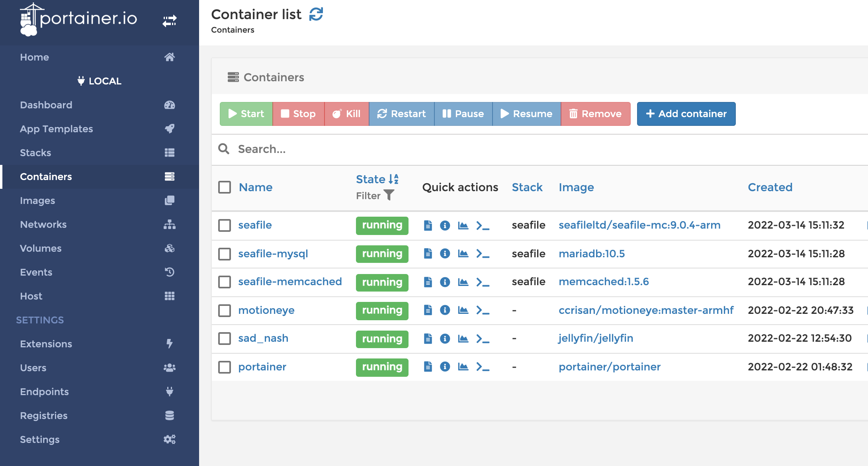The width and height of the screenshot is (868, 466).
Task: Click the search magnifier icon
Action: 224,149
